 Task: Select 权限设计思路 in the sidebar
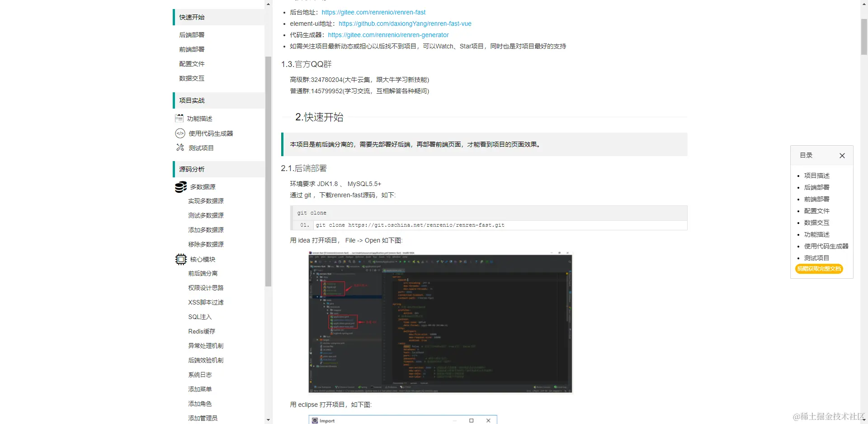pyautogui.click(x=206, y=288)
